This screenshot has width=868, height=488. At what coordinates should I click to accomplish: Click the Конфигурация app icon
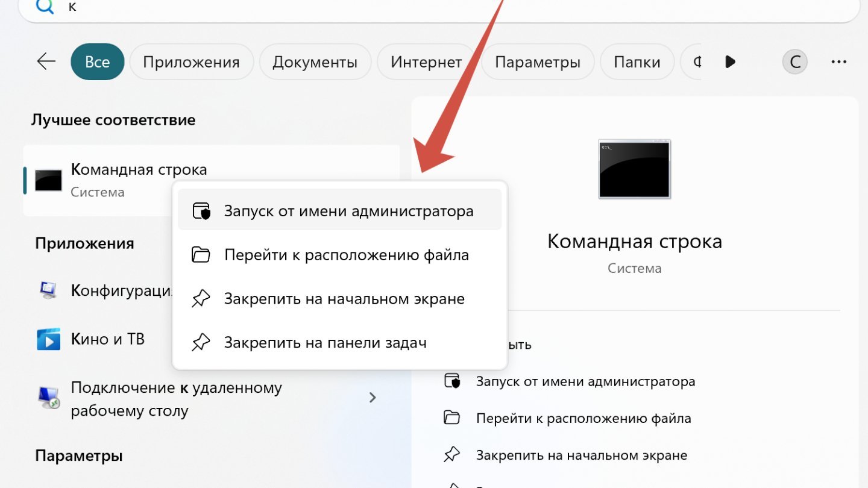[x=48, y=290]
